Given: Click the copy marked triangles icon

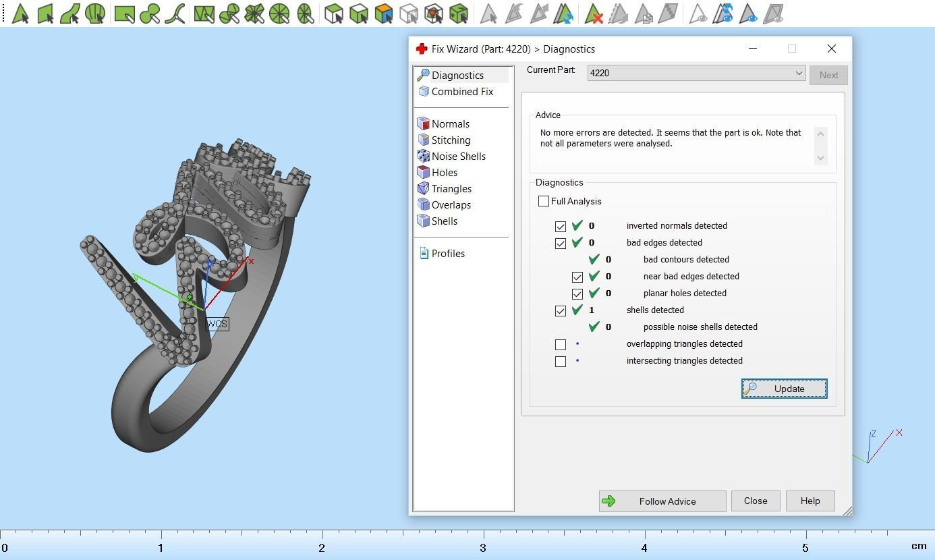Looking at the screenshot, I should (643, 13).
